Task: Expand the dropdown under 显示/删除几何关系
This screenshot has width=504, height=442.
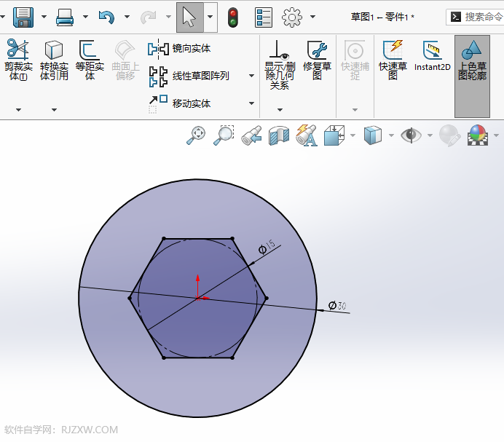Action: coord(280,110)
